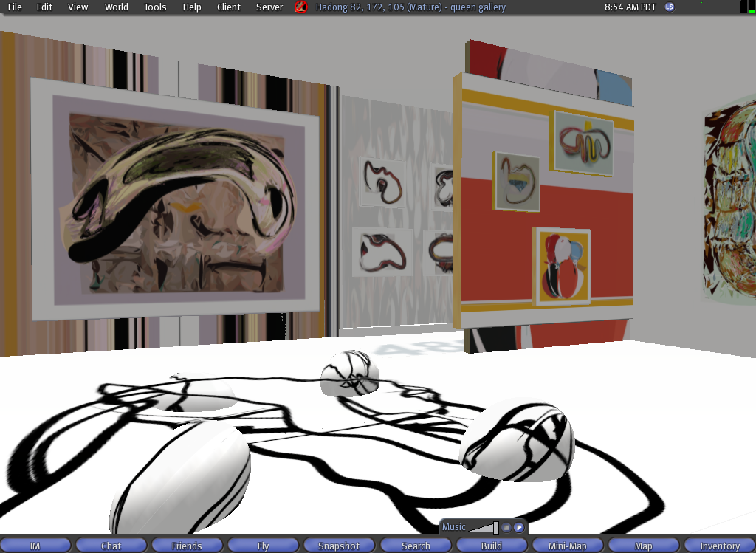
Task: Open the Inventory window
Action: click(720, 546)
